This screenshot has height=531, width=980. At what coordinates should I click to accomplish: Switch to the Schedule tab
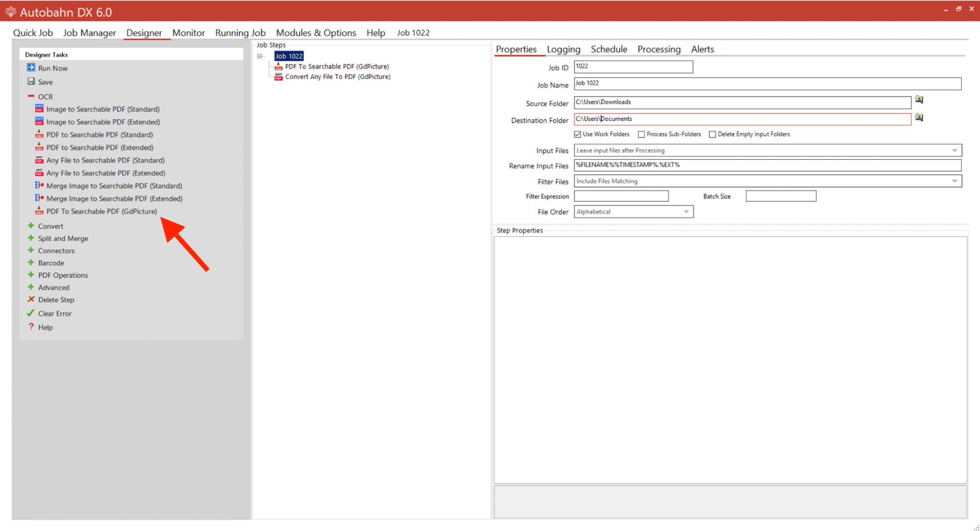click(608, 49)
